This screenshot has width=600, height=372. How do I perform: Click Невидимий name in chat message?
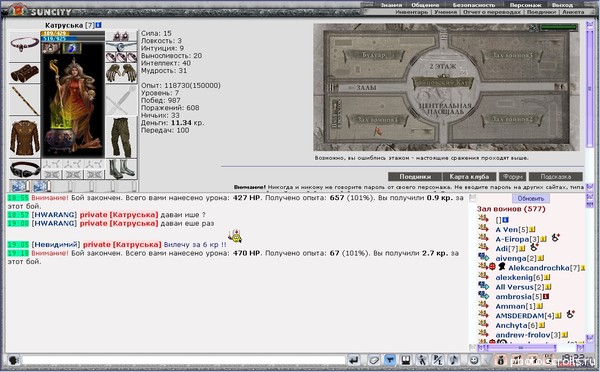[56, 245]
